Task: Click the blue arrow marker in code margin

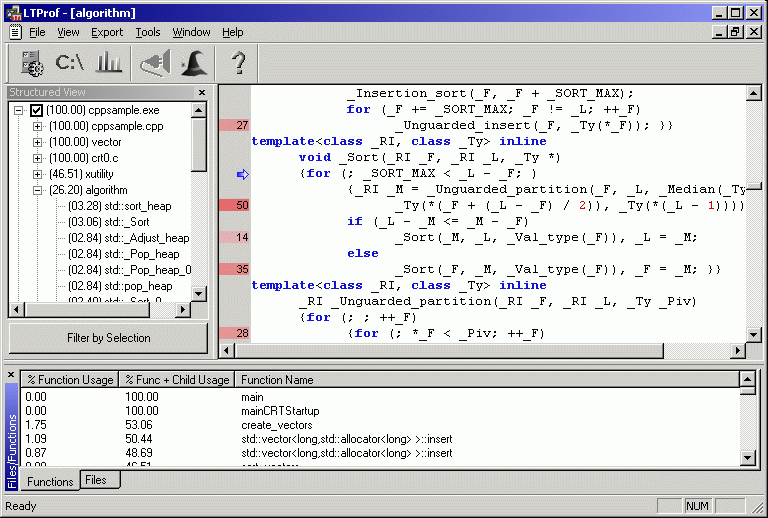Action: pyautogui.click(x=241, y=174)
